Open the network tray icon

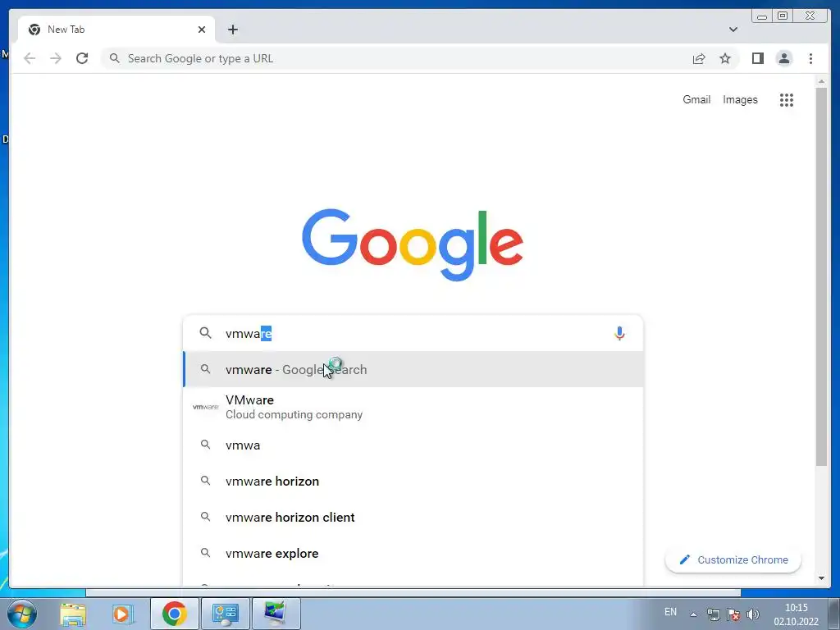tap(713, 614)
